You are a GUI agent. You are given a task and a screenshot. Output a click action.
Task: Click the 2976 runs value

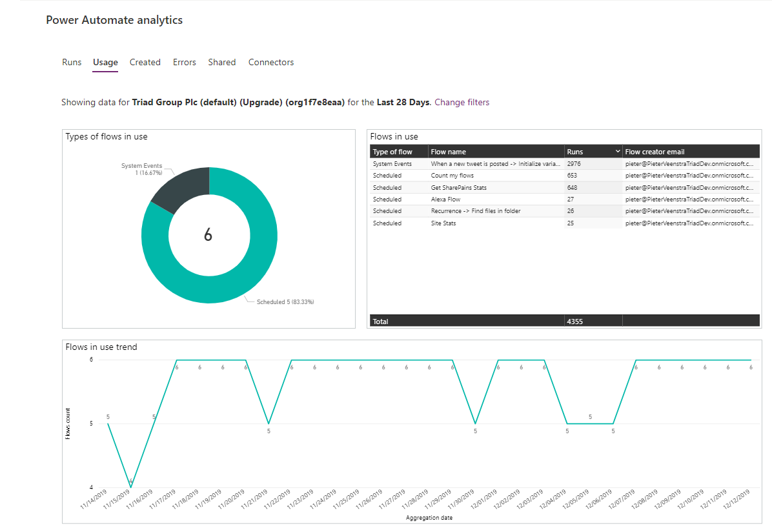[574, 163]
